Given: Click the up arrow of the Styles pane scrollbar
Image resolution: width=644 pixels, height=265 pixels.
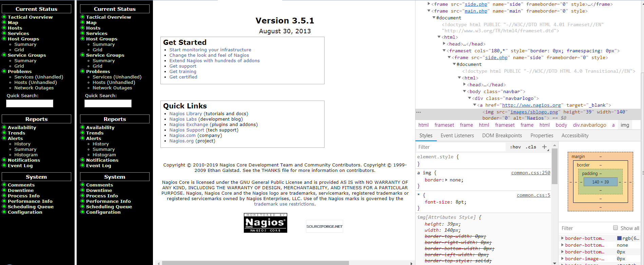Looking at the screenshot, I should click(554, 145).
